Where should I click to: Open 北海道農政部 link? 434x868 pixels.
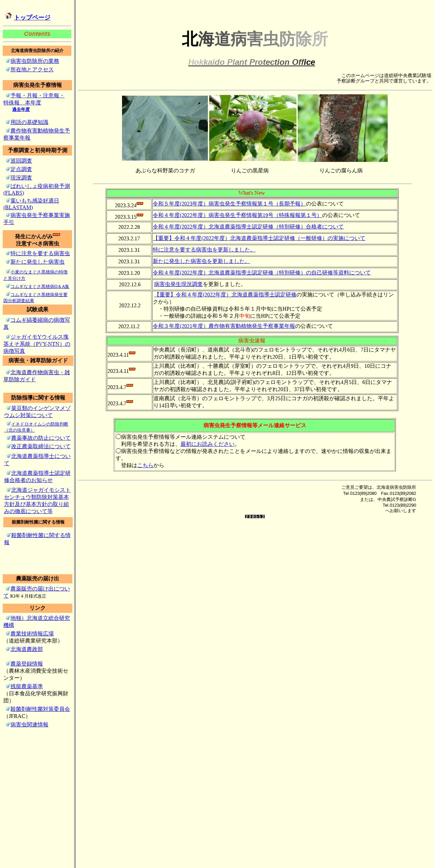(26, 649)
